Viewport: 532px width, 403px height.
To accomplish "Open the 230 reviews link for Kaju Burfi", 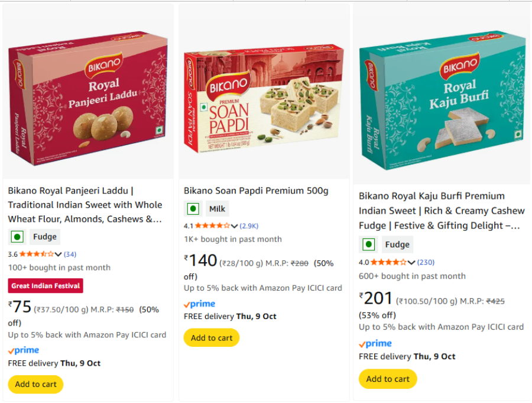I will point(426,262).
